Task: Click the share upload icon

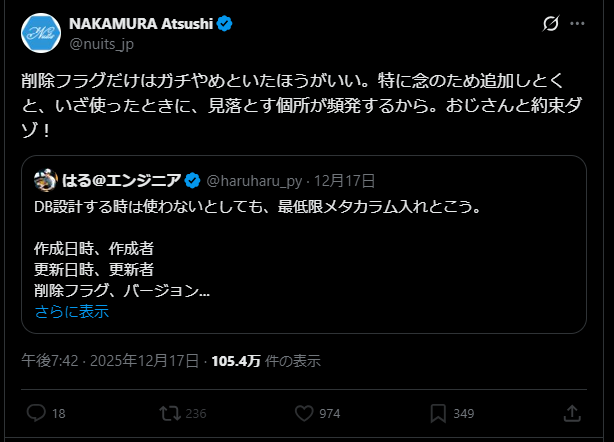Action: tap(573, 413)
